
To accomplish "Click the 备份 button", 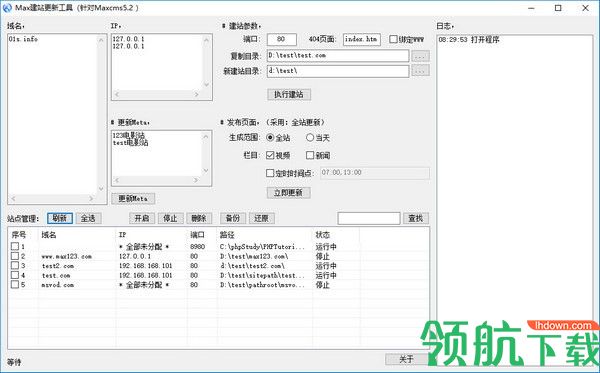I will click(x=233, y=218).
